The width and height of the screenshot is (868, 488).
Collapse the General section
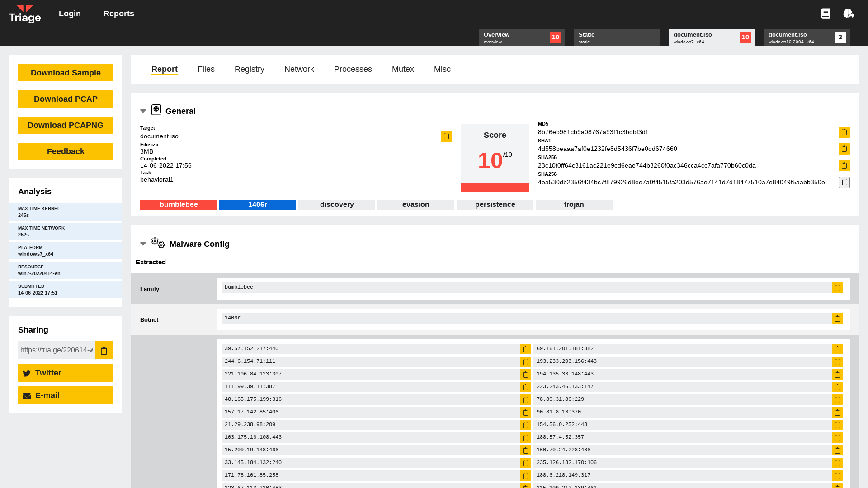pyautogui.click(x=143, y=111)
